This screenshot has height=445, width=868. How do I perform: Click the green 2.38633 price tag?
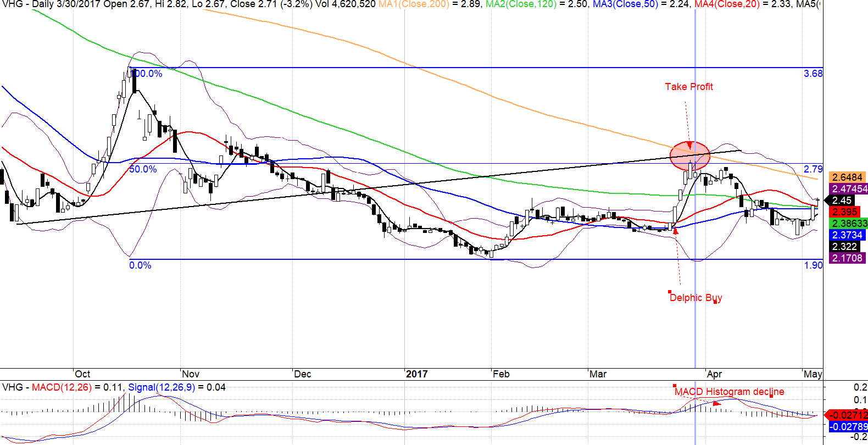pyautogui.click(x=849, y=224)
